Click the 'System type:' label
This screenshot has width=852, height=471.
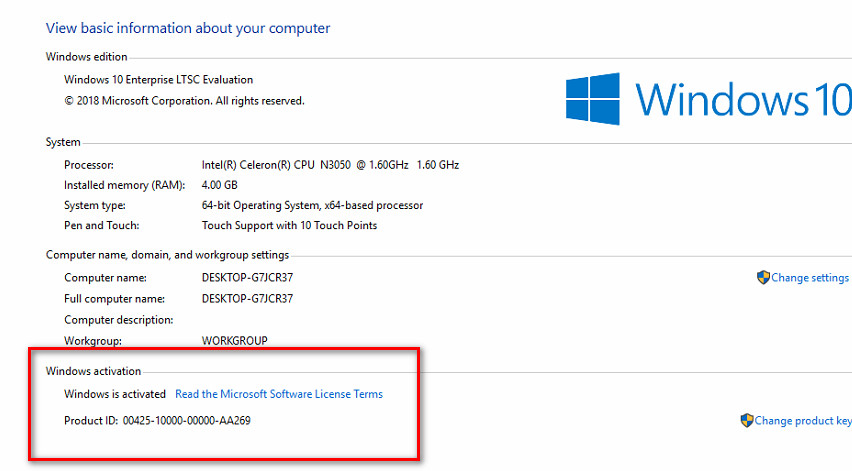pyautogui.click(x=95, y=205)
